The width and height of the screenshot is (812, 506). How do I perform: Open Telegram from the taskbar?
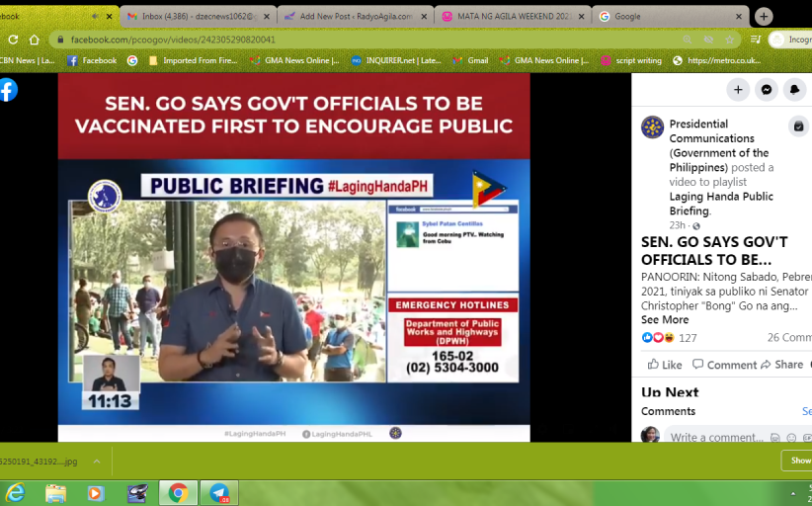(219, 492)
